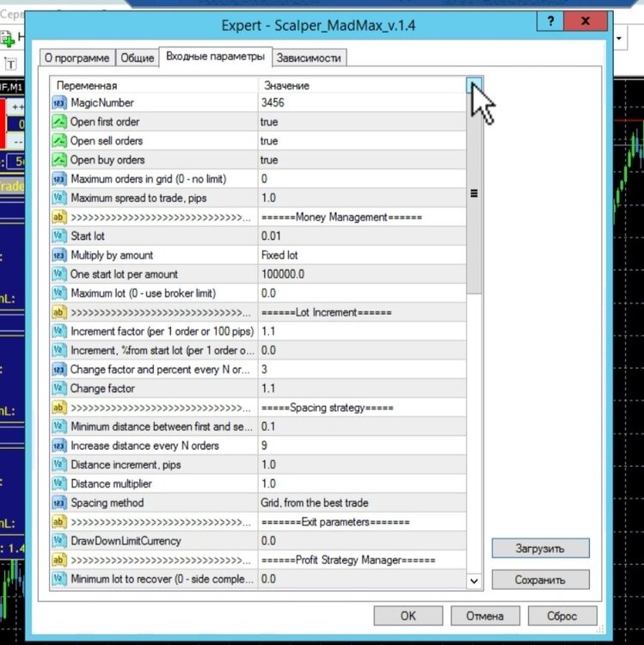Click the Multiply by amount type icon
The image size is (644, 645).
(58, 255)
